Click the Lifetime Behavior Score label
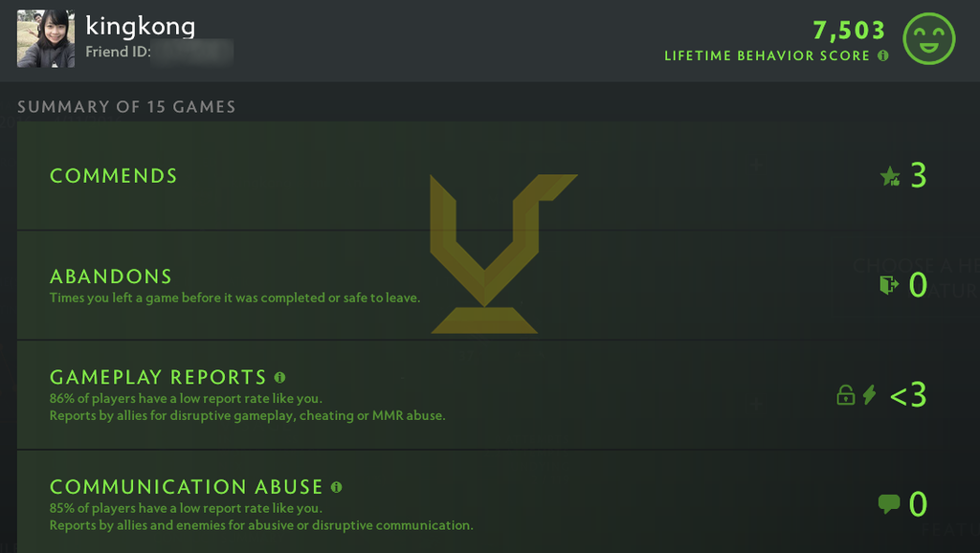Image resolution: width=980 pixels, height=553 pixels. pyautogui.click(x=767, y=55)
